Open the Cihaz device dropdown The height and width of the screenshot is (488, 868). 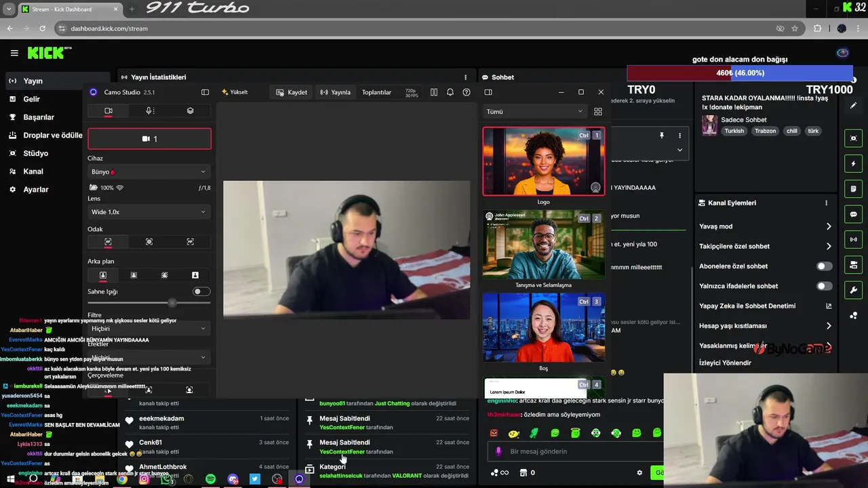point(149,171)
